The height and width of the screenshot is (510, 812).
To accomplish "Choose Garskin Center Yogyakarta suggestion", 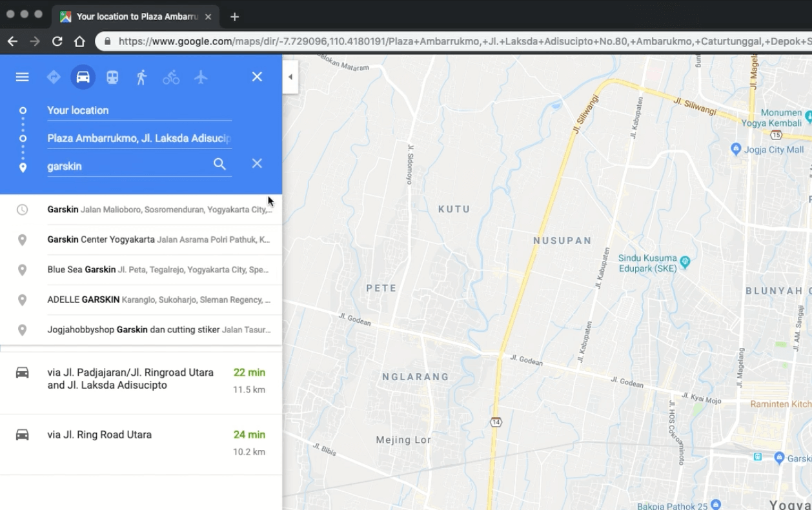I will pos(141,240).
